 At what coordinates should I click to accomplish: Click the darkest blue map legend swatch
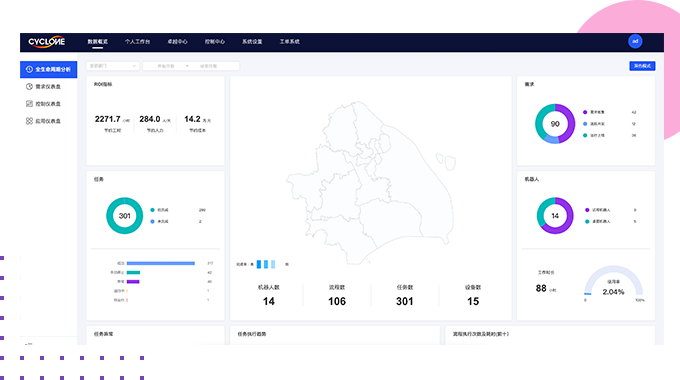click(x=259, y=264)
